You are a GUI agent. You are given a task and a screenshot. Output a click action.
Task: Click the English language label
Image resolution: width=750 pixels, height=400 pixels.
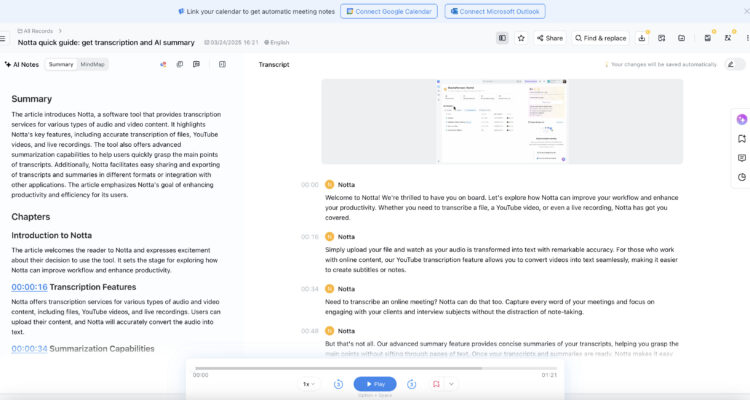(277, 42)
